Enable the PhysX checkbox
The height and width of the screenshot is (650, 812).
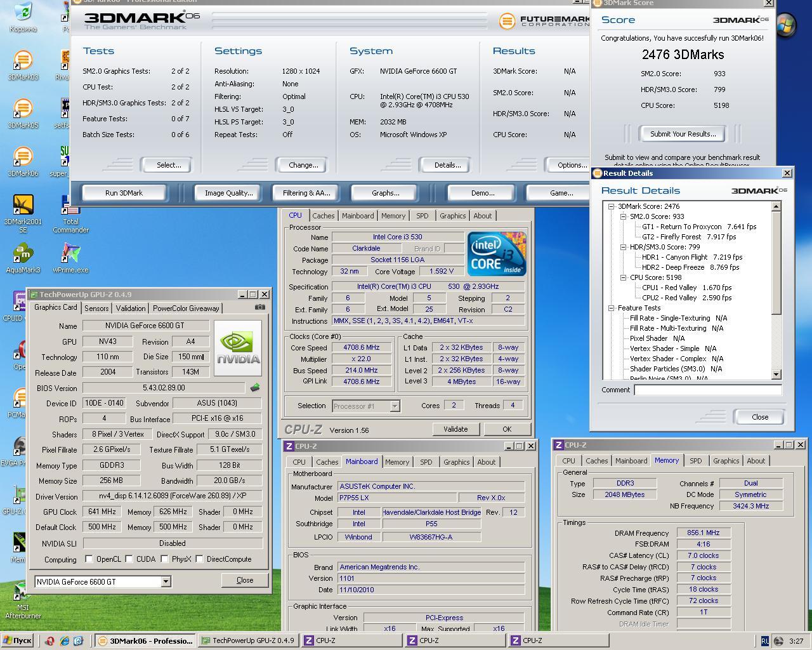click(165, 559)
